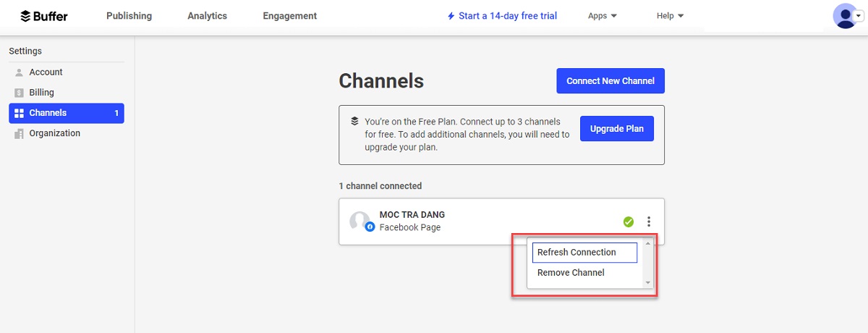Click the green connection status checkmark
The width and height of the screenshot is (868, 333).
(x=629, y=222)
